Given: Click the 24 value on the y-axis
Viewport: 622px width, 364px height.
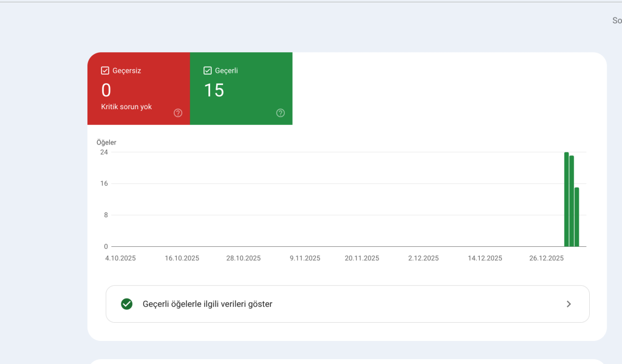Looking at the screenshot, I should (x=104, y=152).
